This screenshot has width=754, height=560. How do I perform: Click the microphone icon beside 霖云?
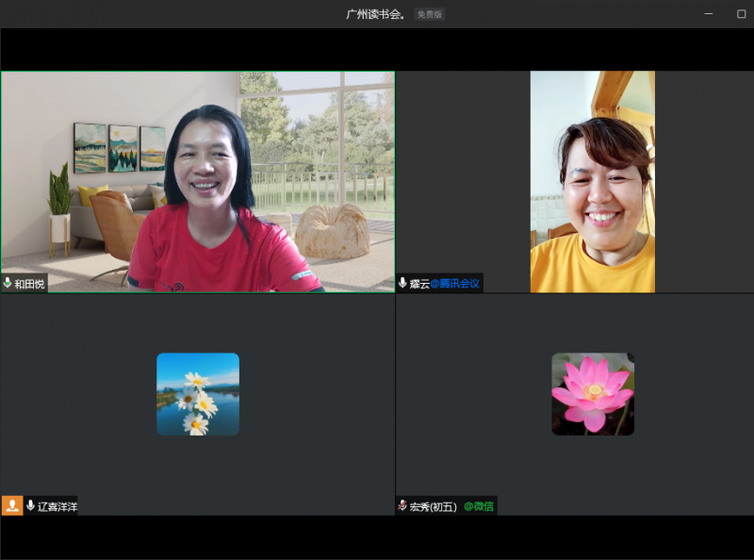(x=403, y=283)
